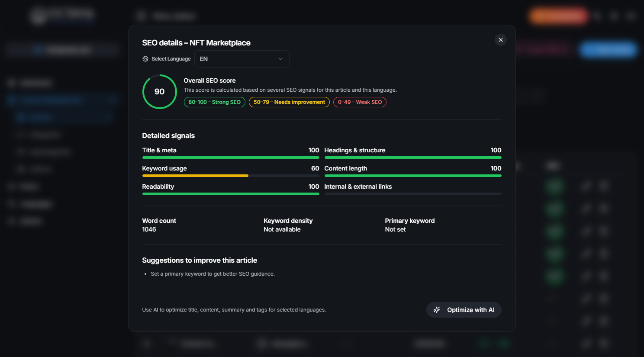Click the Word count value 1046
The image size is (644, 357).
[x=149, y=229]
